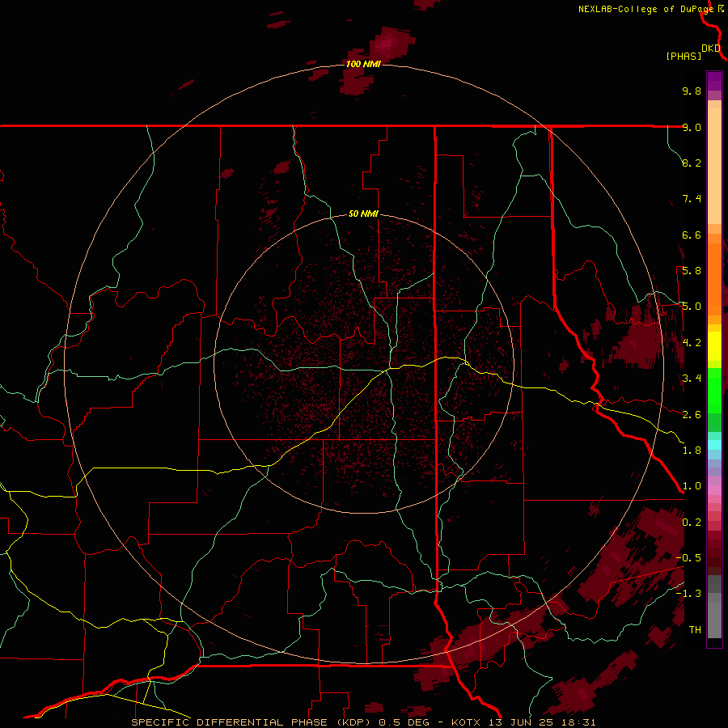This screenshot has width=728, height=728.
Task: Click the 3.4 scale value
Action: pyautogui.click(x=692, y=379)
